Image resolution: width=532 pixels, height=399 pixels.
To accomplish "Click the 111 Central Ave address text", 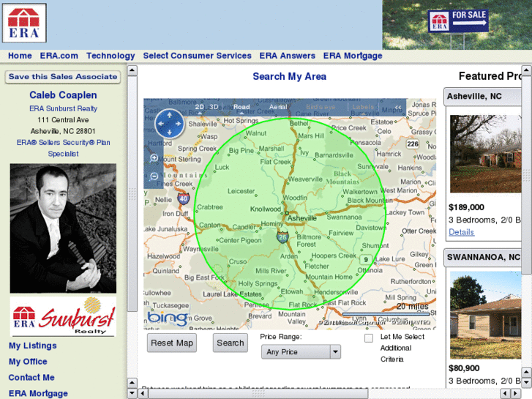I will coord(63,120).
